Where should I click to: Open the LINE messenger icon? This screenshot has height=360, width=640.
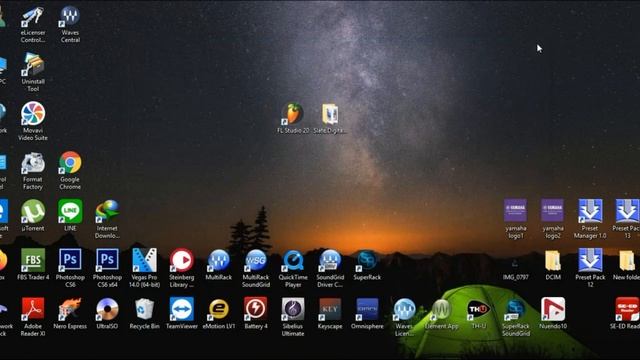tap(70, 211)
